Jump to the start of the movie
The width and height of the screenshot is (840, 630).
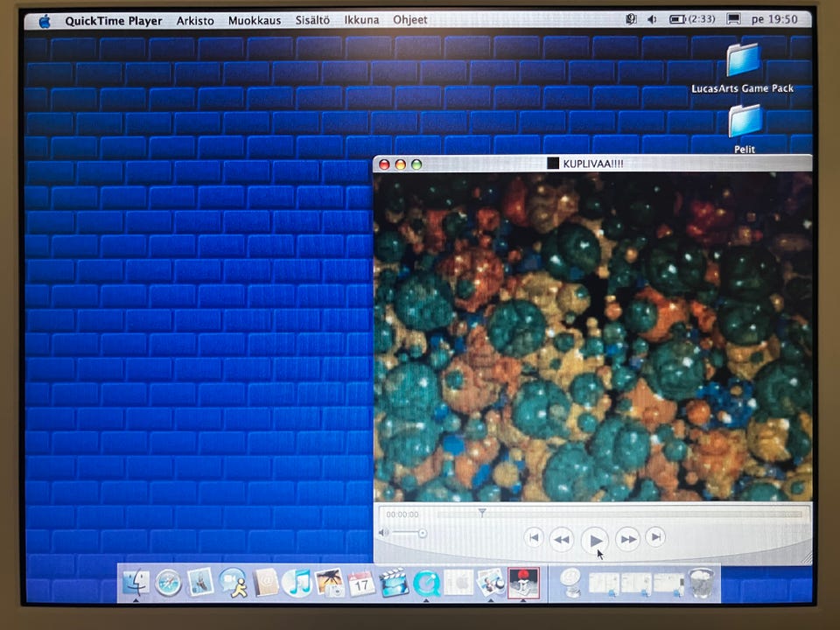[x=533, y=537]
